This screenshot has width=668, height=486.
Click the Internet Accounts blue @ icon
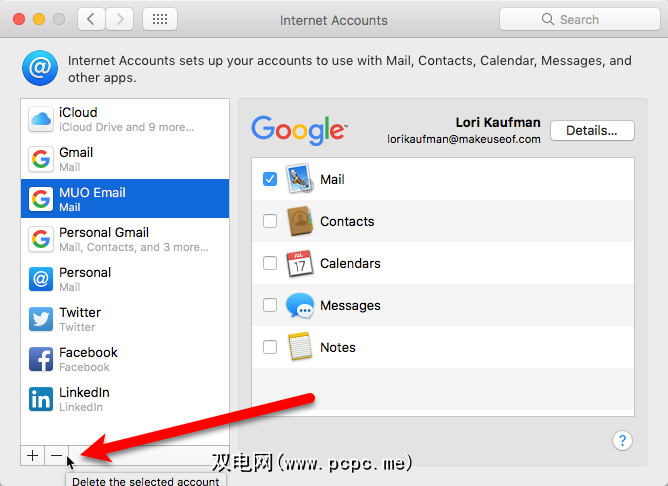pos(40,68)
